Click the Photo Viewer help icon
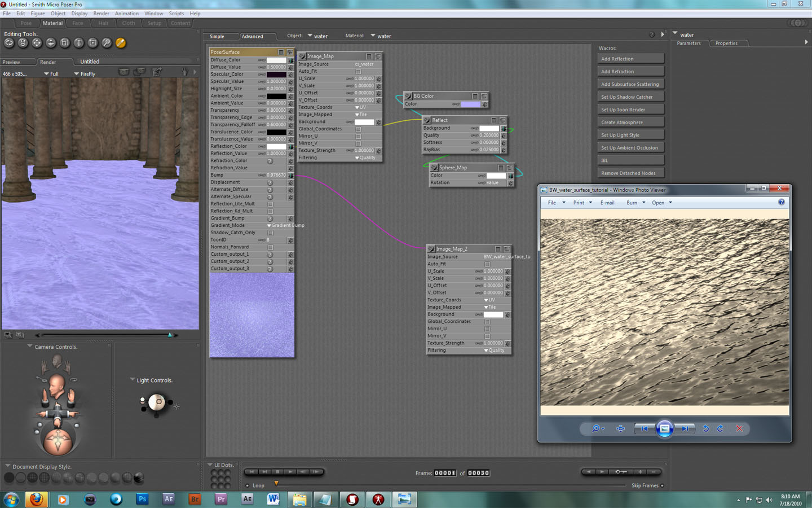This screenshot has width=812, height=508. (x=781, y=202)
